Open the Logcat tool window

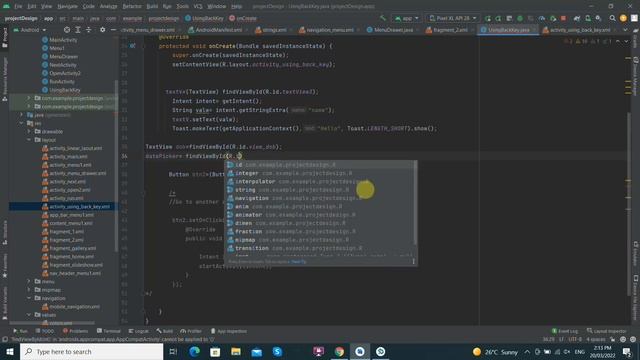point(139,331)
